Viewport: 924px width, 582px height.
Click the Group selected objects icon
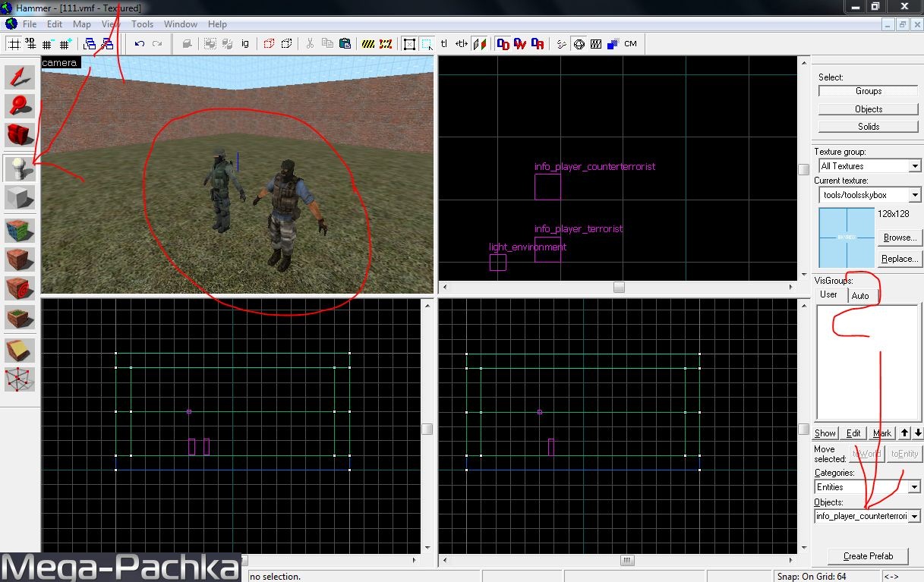click(x=210, y=44)
